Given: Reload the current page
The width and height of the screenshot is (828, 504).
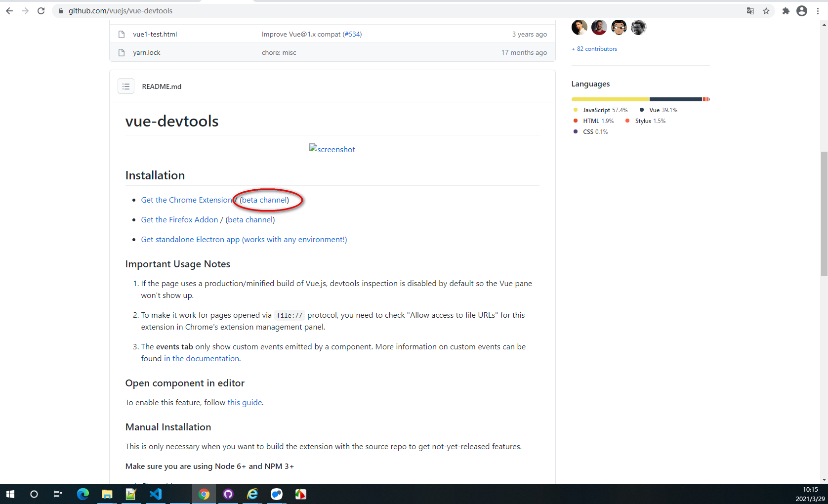Looking at the screenshot, I should 41,10.
